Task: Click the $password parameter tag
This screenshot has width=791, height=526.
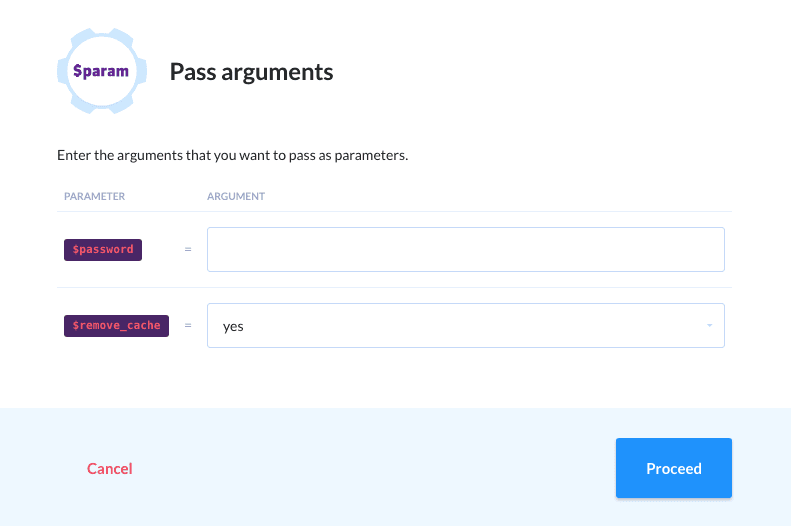Action: click(x=103, y=249)
